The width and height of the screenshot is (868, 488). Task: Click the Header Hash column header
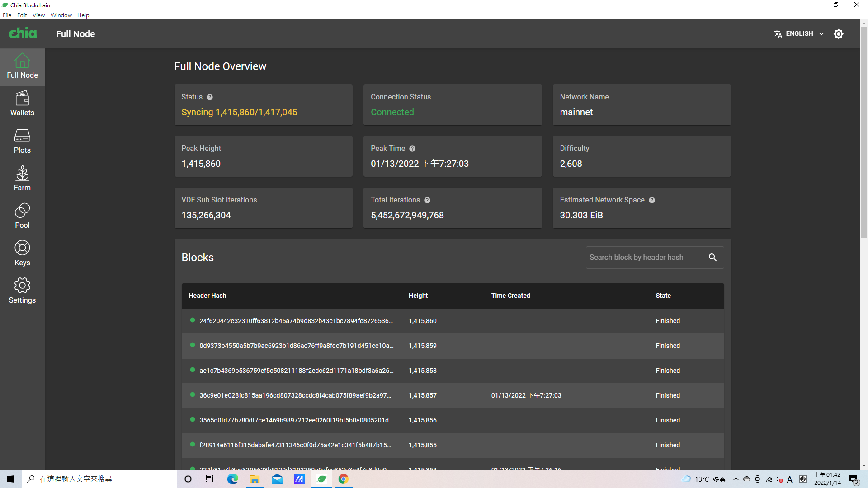coord(207,296)
